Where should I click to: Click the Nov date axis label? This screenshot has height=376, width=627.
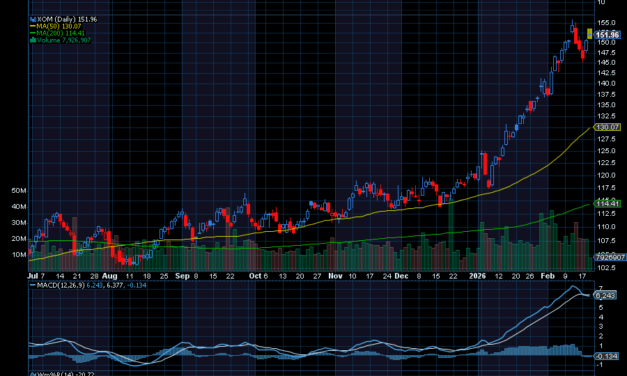pyautogui.click(x=335, y=276)
